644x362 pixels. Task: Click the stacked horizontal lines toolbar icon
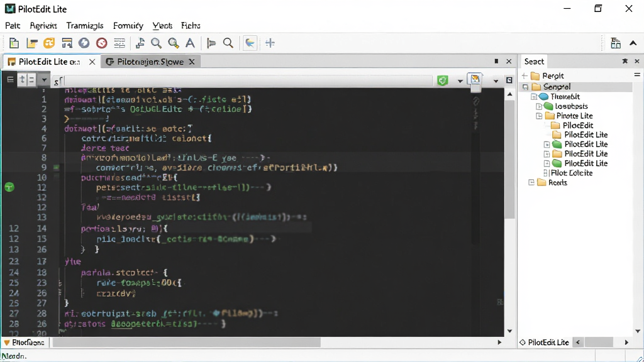click(119, 43)
